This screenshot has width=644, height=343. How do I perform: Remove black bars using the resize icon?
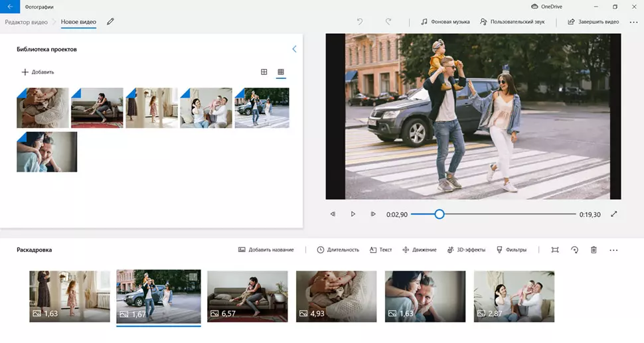(555, 250)
